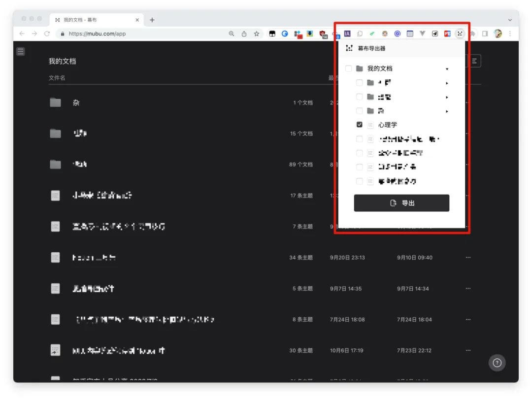Open the Chrome three-dot menu

510,33
